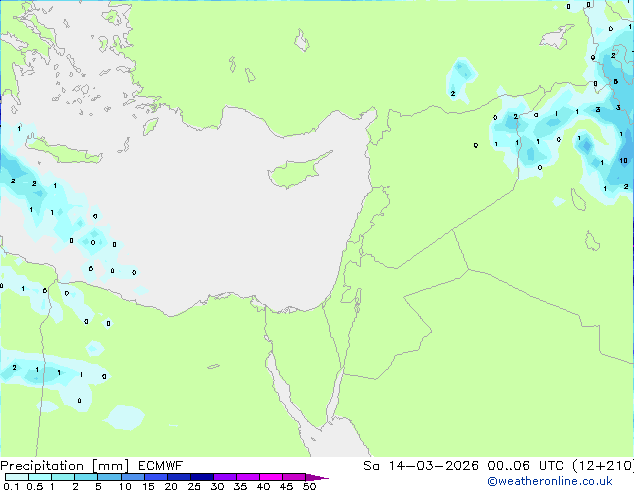The image size is (634, 490).
Task: Click the 40–45 mm bright magenta swatch
Action: [271, 477]
